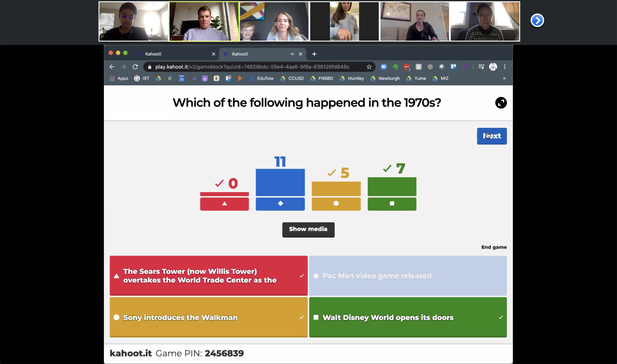This screenshot has height=364, width=617.
Task: Open the Huntley Drive bookmark
Action: point(352,78)
